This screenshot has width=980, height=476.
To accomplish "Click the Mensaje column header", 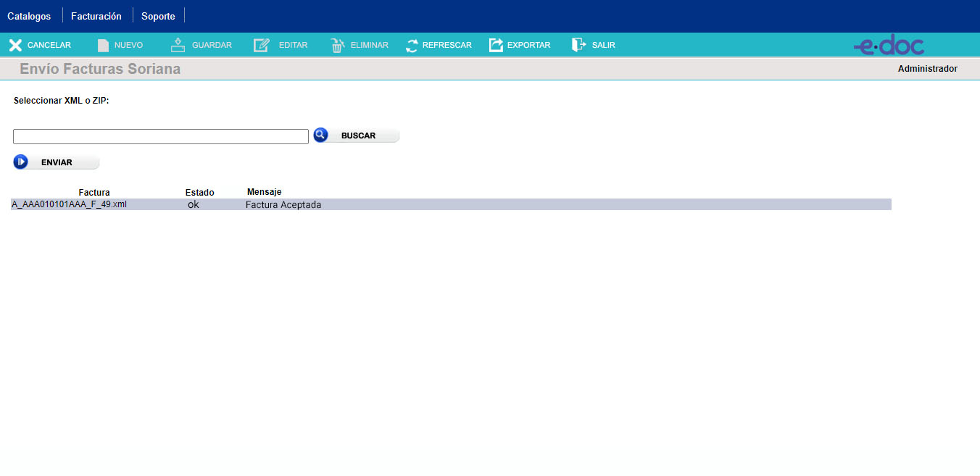I will click(x=264, y=192).
